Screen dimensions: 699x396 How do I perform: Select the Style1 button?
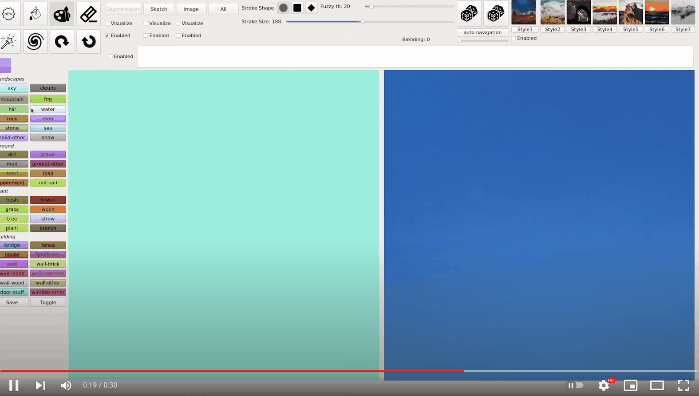pos(524,29)
